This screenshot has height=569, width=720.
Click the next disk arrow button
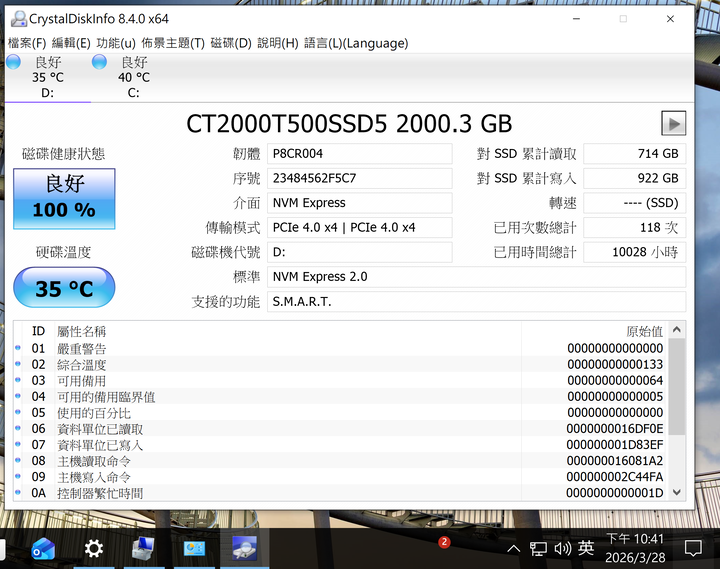tap(673, 123)
